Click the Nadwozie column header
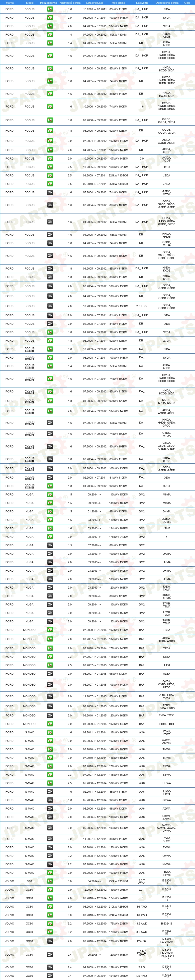Image resolution: width=195 pixels, height=980 pixels. [x=142, y=3]
